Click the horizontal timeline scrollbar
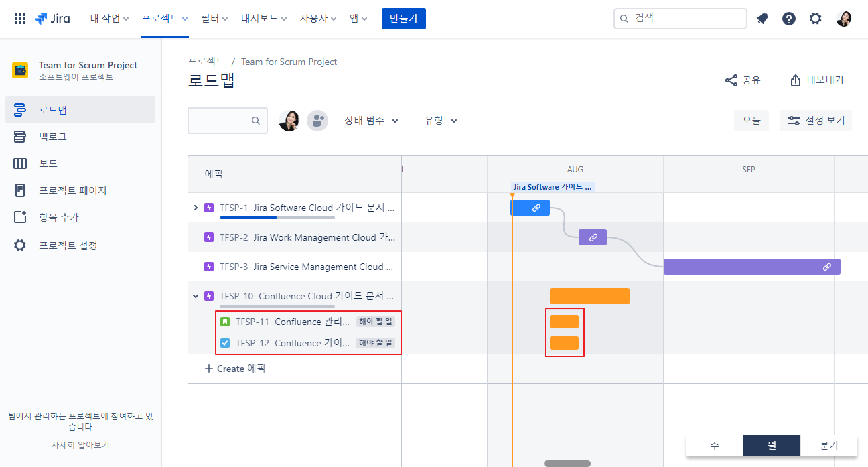This screenshot has width=868, height=467. pyautogui.click(x=567, y=463)
